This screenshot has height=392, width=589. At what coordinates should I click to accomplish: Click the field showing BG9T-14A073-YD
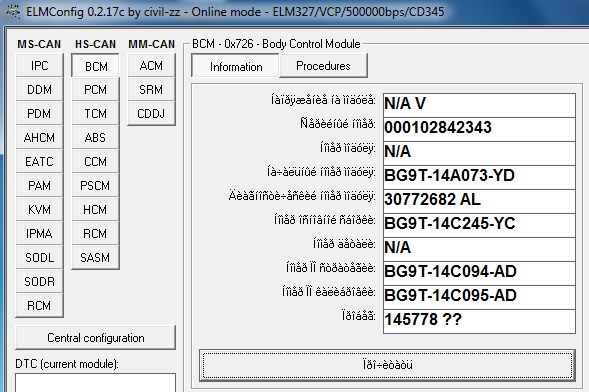pos(479,177)
